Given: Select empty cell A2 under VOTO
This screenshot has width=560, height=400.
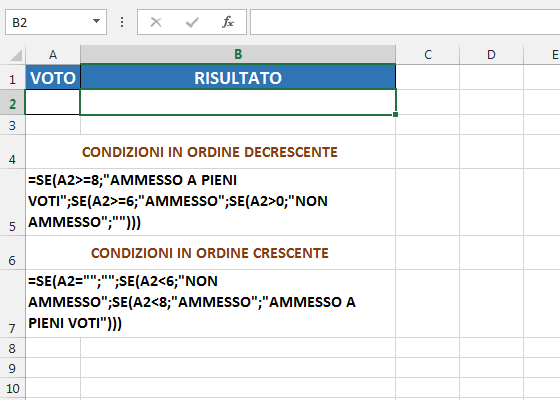Looking at the screenshot, I should (x=53, y=102).
